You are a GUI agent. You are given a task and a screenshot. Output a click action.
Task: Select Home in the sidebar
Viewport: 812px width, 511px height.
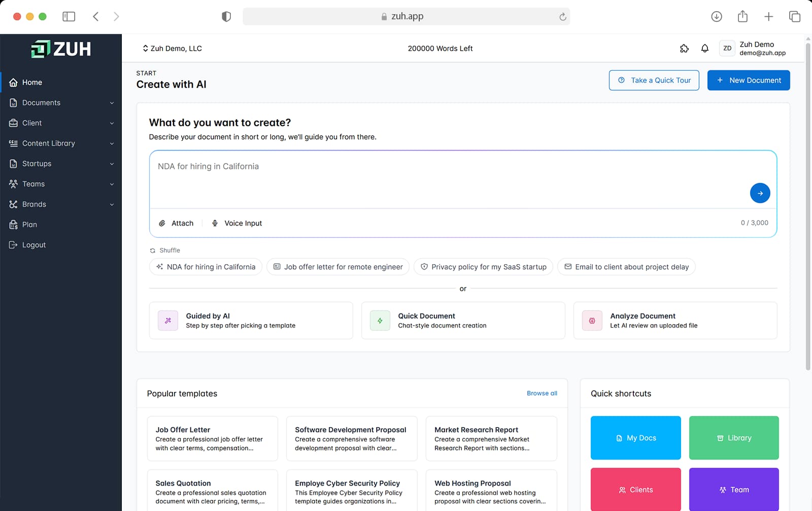(61, 82)
